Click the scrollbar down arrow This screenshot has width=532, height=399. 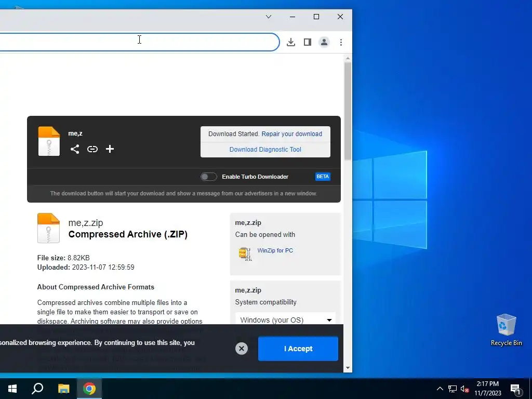348,368
